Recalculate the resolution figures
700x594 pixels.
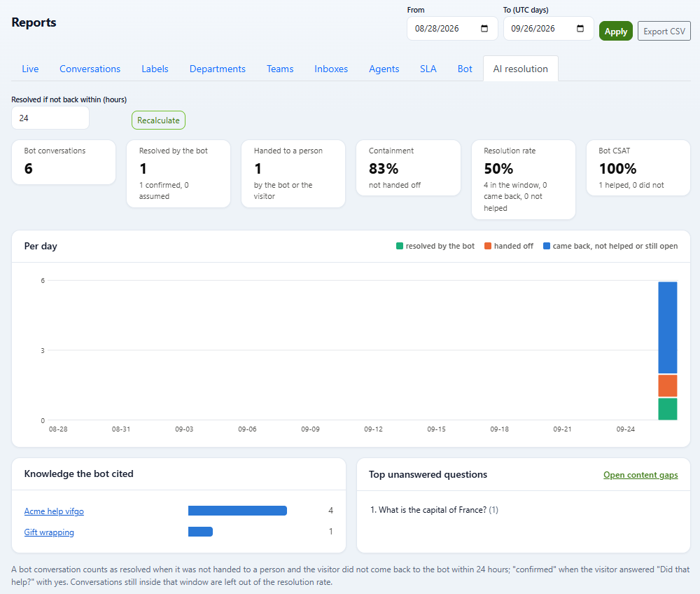pos(158,120)
